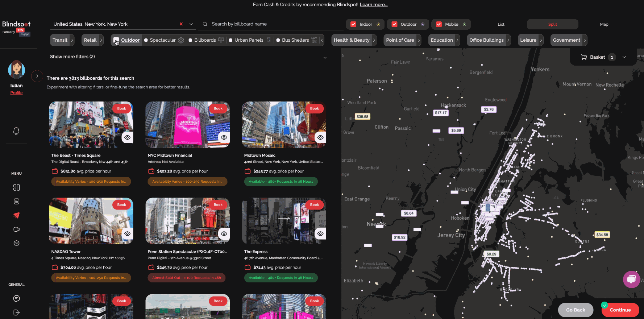Image resolution: width=644 pixels, height=319 pixels.
Task: Expand the Education filter group
Action: tap(457, 40)
